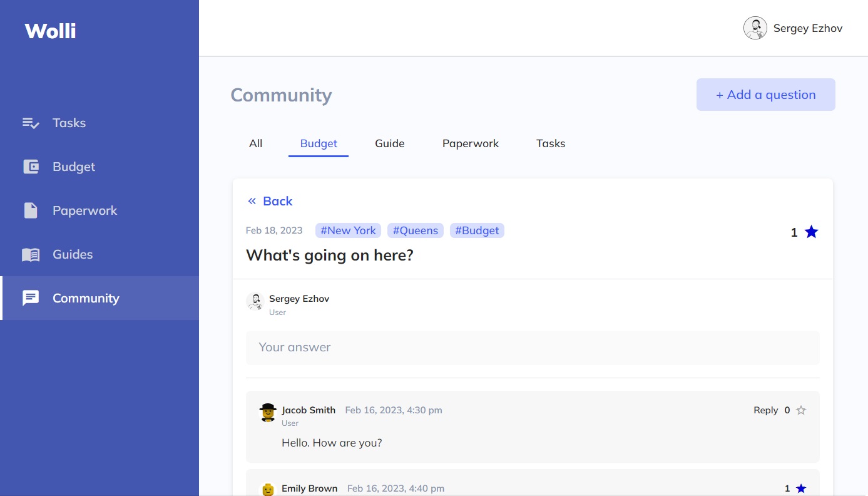Click the #Queens tag

(x=416, y=230)
